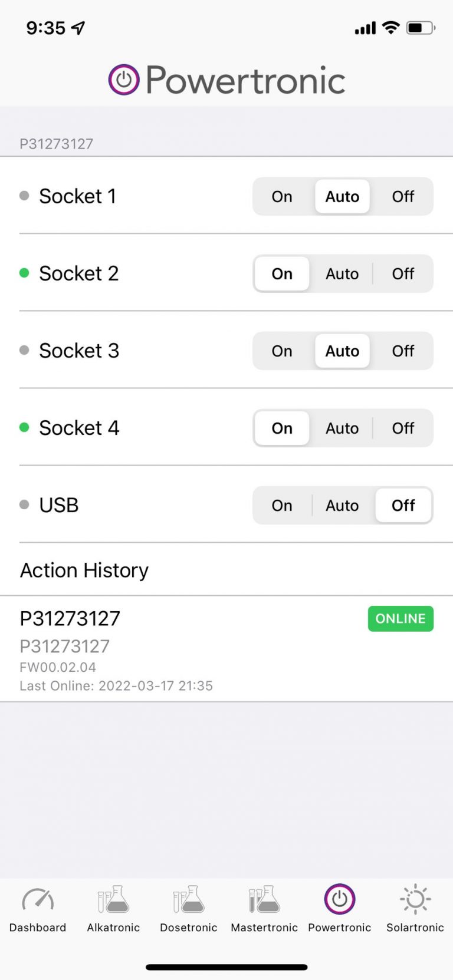Open the Solartronic sun icon
Screen dimensions: 453x980
[x=415, y=900]
